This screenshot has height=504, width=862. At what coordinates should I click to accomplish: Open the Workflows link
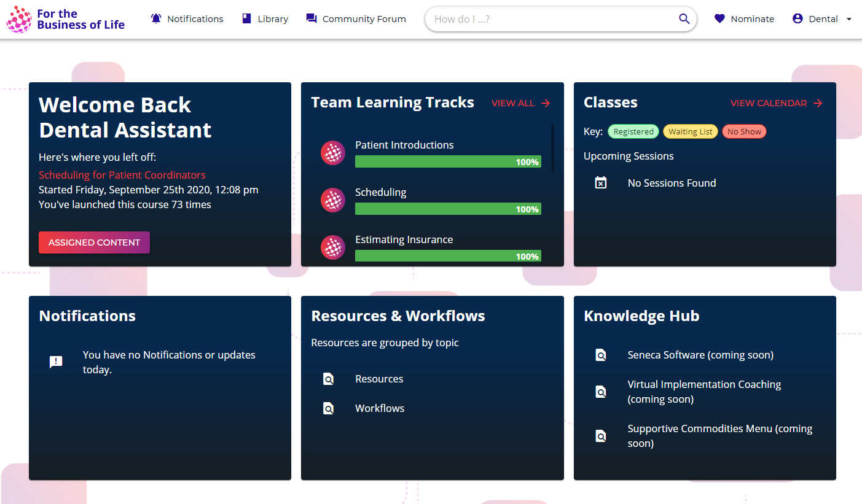(x=380, y=408)
